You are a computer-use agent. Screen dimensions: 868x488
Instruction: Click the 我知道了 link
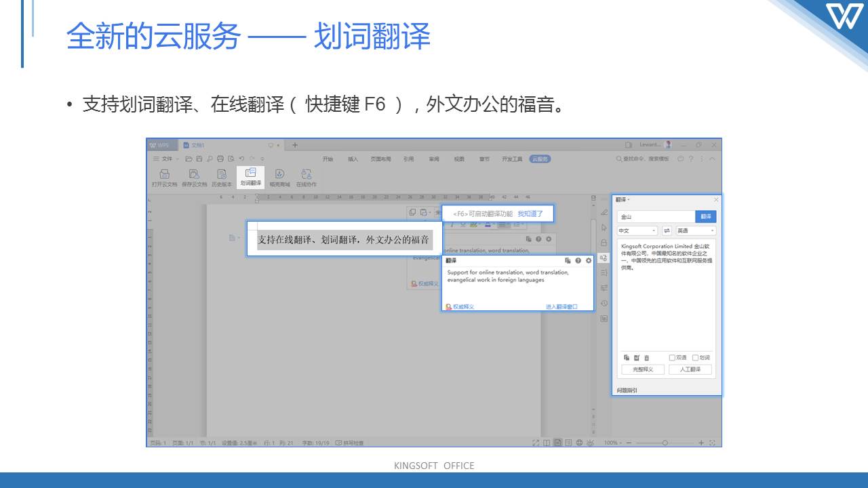(530, 213)
